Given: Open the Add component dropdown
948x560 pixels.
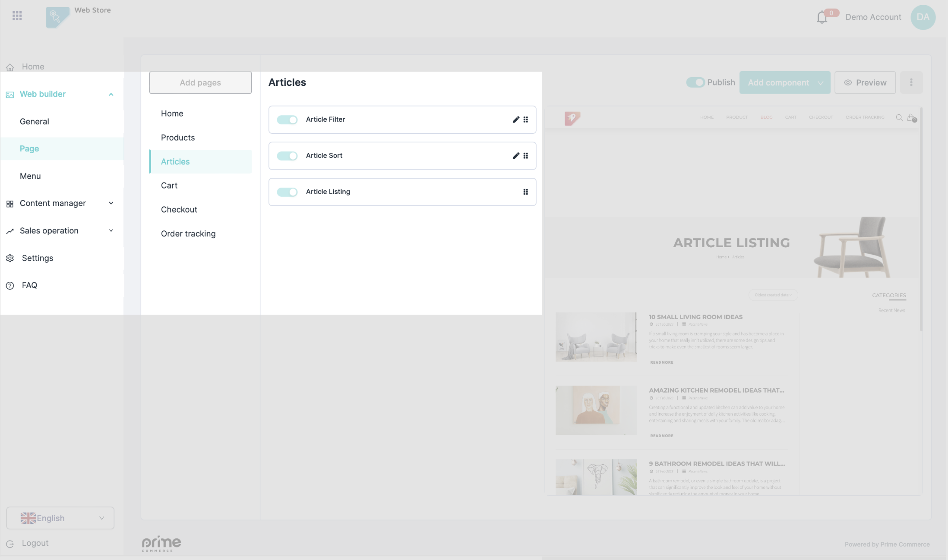Looking at the screenshot, I should (x=784, y=82).
